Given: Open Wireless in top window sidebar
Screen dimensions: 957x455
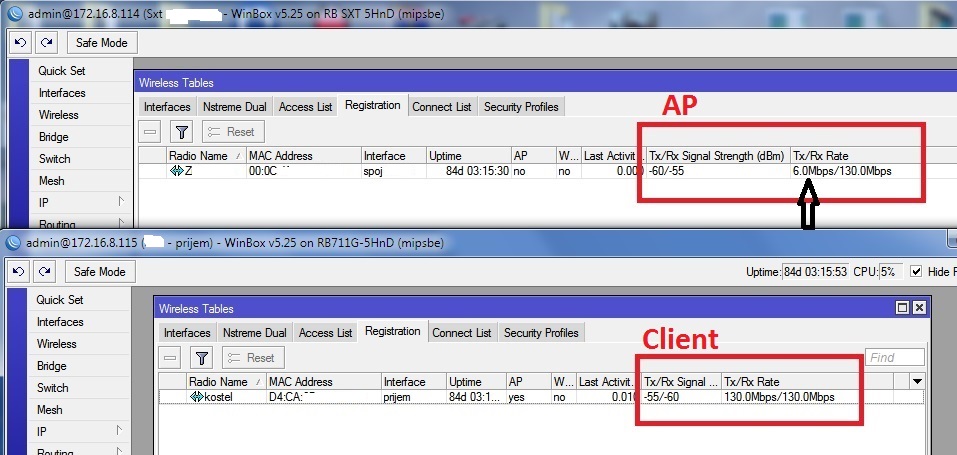Looking at the screenshot, I should (59, 115).
